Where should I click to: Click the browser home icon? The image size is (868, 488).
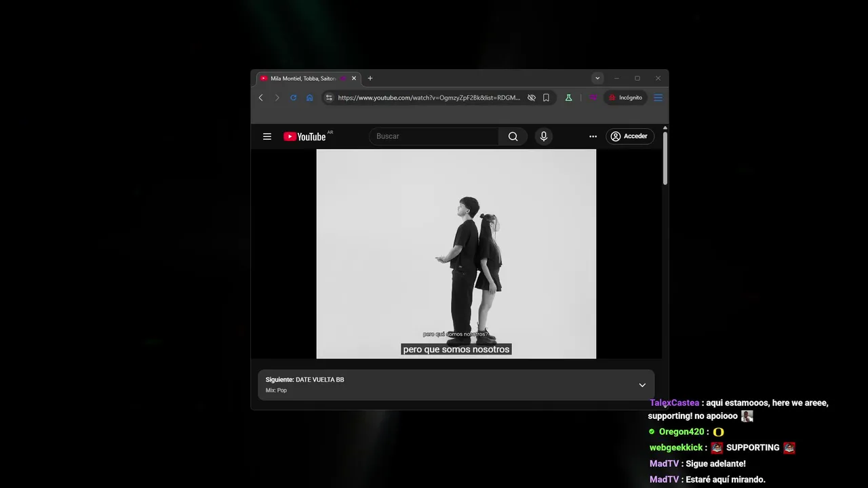pos(309,98)
